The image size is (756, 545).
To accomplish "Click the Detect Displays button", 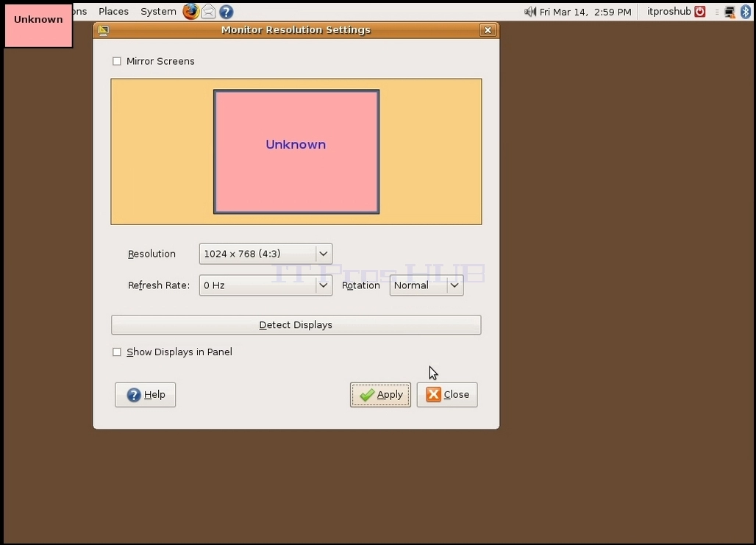I will tap(296, 325).
